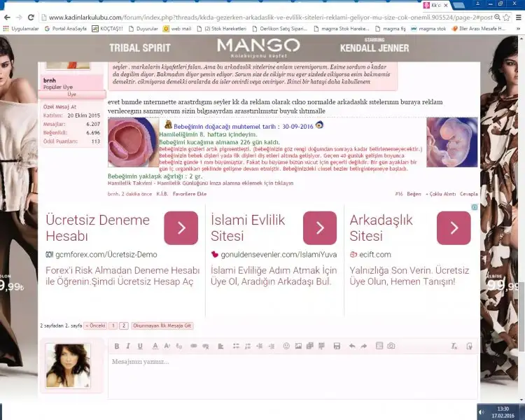Expand more bookmarks chevron

[x=518, y=29]
